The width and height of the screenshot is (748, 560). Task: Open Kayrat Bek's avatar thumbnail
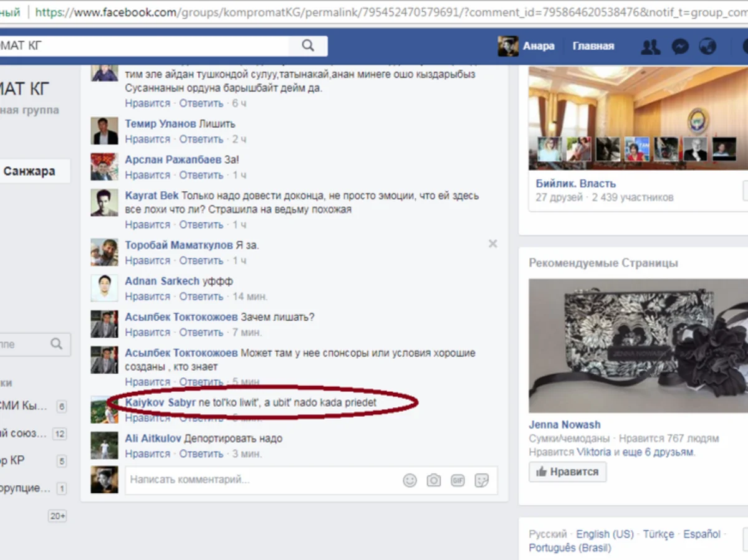[104, 202]
